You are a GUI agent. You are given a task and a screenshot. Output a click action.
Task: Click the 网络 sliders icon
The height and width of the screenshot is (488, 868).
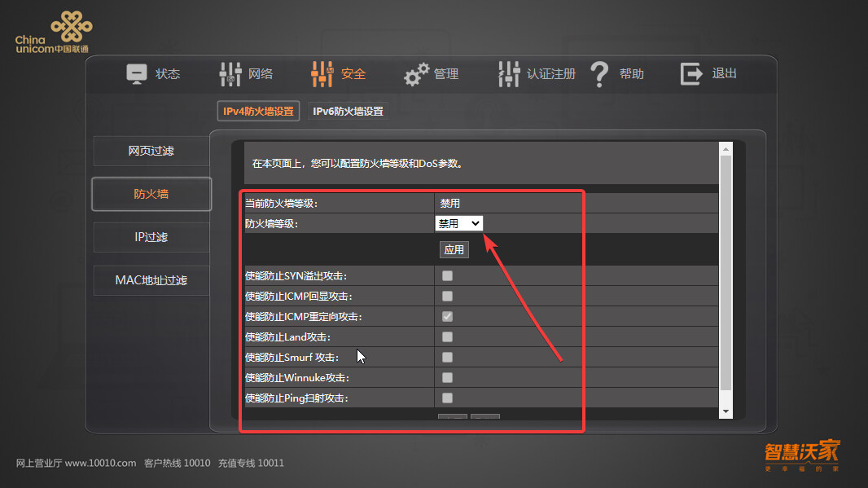[230, 73]
